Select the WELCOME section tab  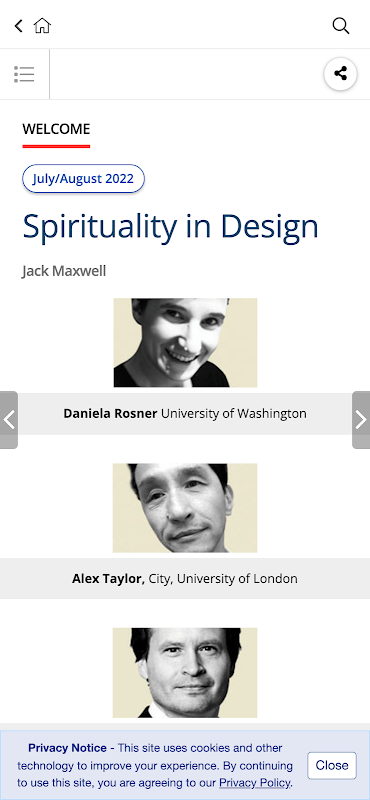(x=56, y=130)
